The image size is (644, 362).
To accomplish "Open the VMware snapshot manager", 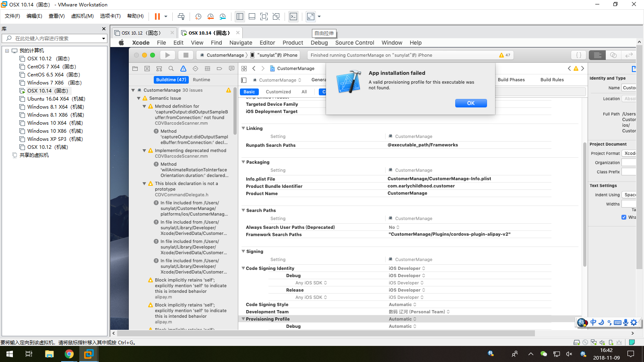I will (x=223, y=16).
